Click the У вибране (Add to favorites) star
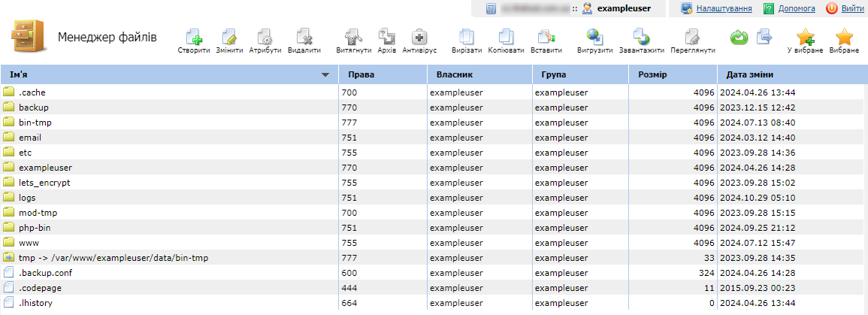 click(x=806, y=37)
